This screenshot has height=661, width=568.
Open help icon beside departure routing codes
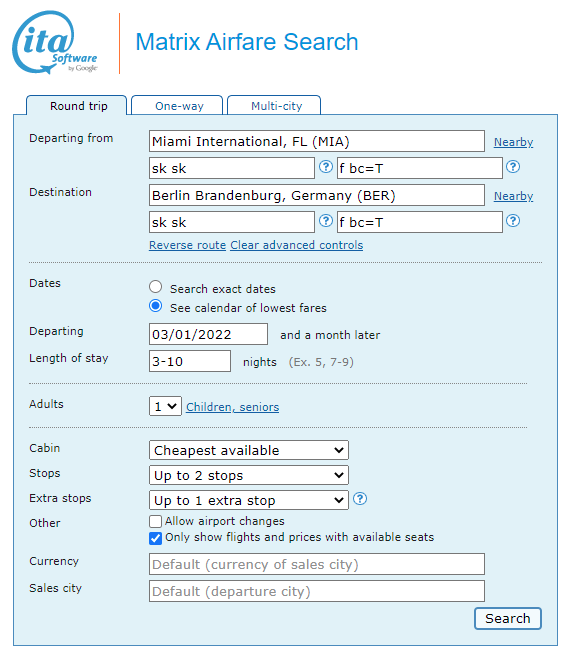[x=326, y=167]
